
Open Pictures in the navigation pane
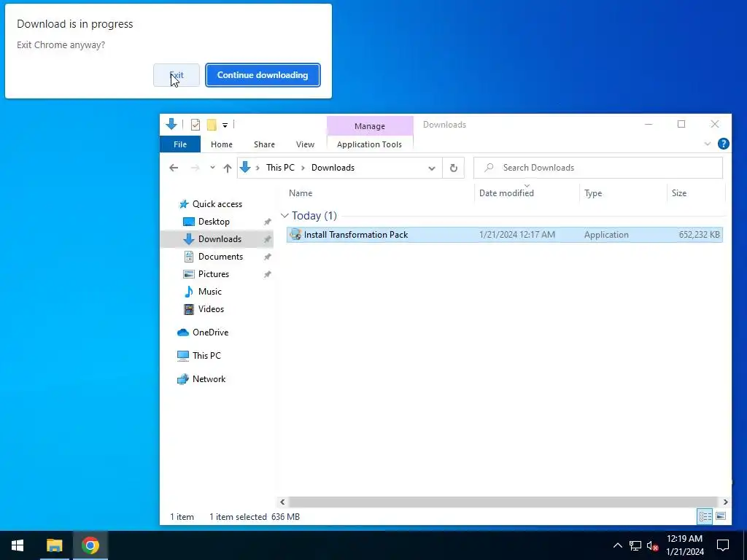click(x=214, y=274)
